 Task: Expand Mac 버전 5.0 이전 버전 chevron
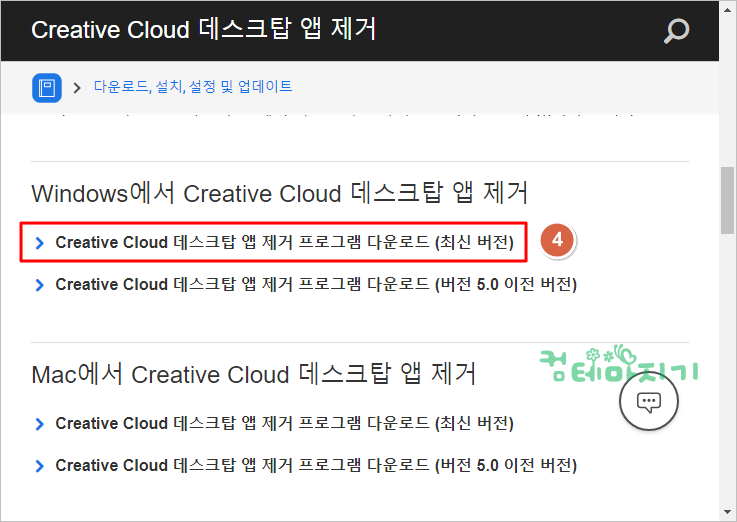click(40, 466)
